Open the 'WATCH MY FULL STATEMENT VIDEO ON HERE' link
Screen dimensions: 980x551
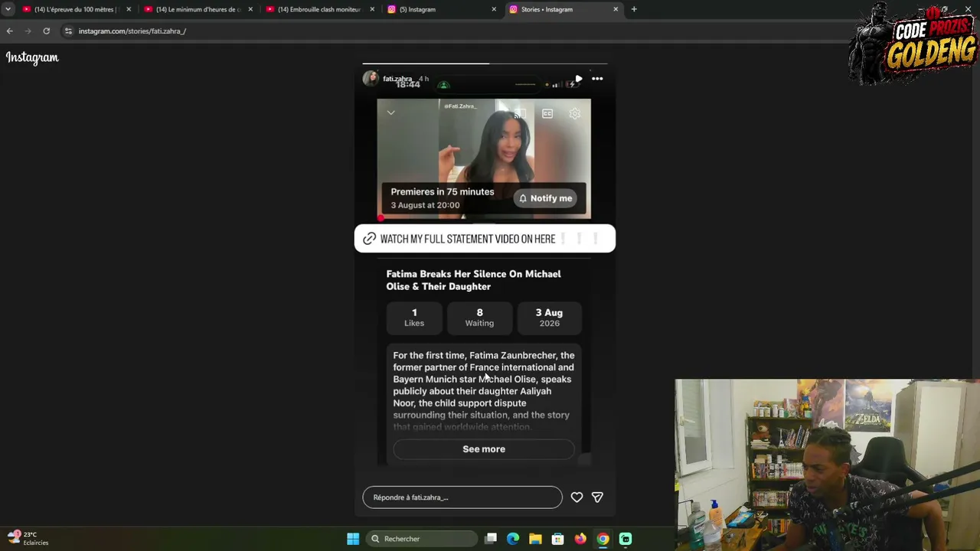(x=485, y=239)
